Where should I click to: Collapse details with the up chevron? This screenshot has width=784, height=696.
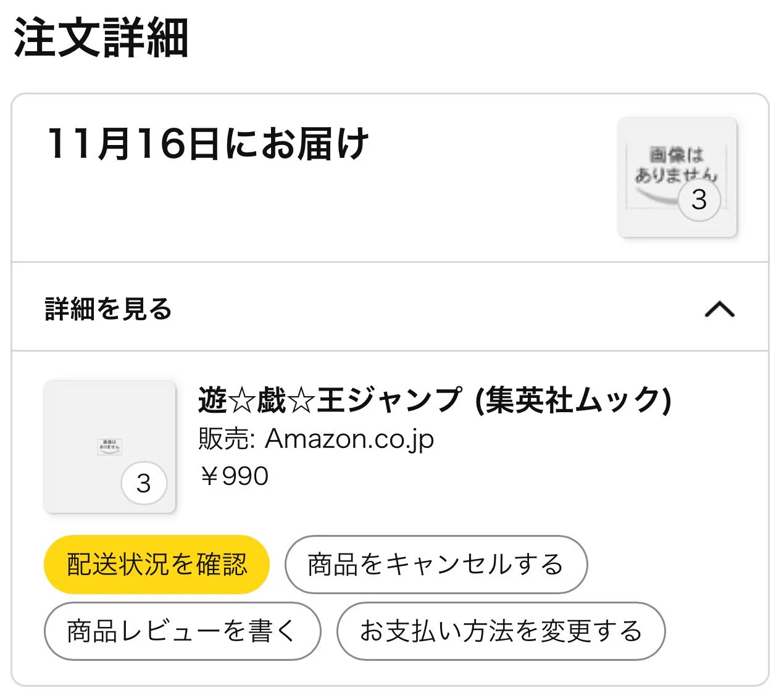(720, 309)
